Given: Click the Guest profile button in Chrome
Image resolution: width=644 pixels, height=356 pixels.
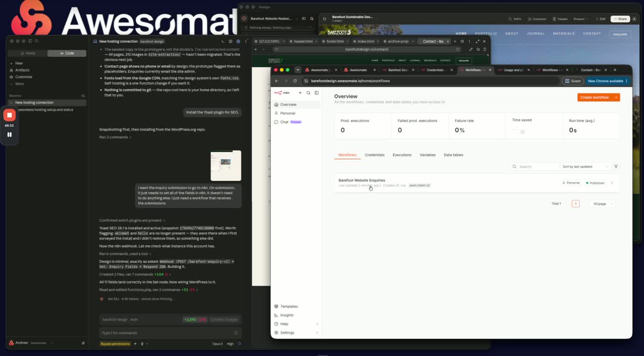Looking at the screenshot, I should [x=573, y=81].
